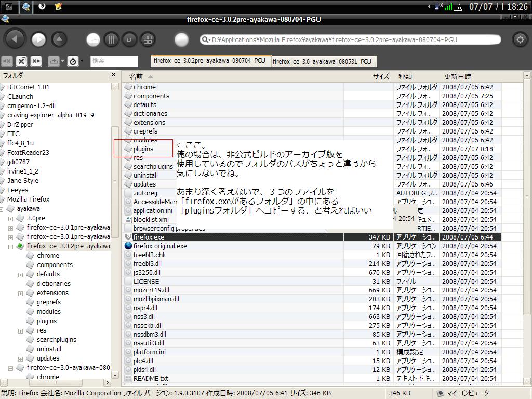Select the thumbnail grid view button
The image size is (532, 399).
pyautogui.click(x=148, y=40)
